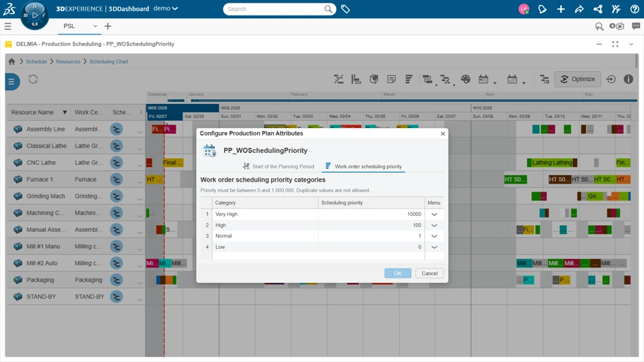Click the Mill #2 Auto resource name
The image size is (644, 362).
click(x=42, y=263)
